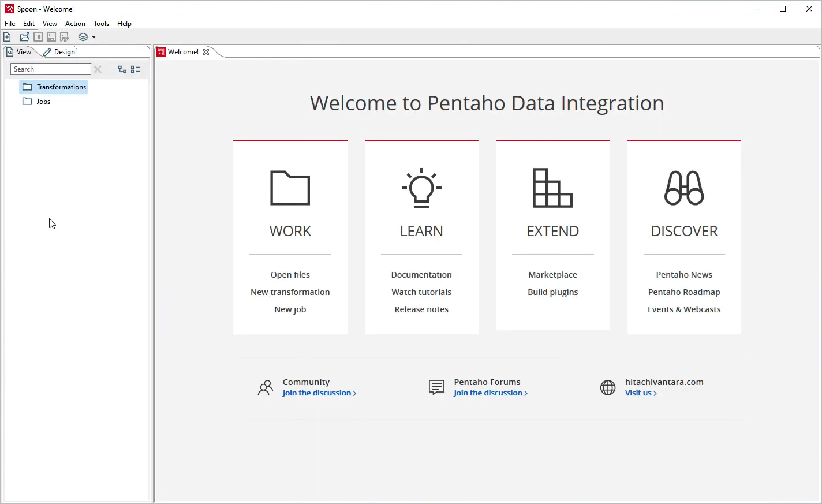
Task: Click the Spoon application icon in title bar
Action: coord(10,9)
